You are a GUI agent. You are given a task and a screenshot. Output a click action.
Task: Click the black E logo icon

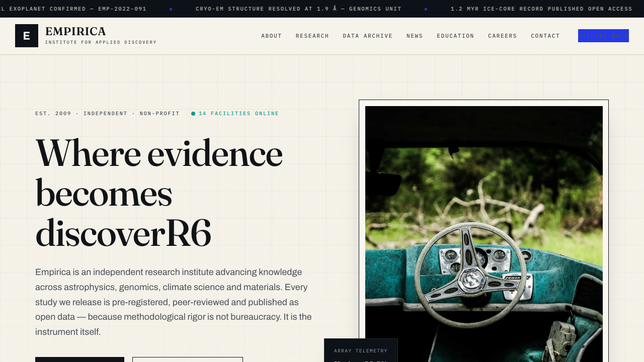27,36
